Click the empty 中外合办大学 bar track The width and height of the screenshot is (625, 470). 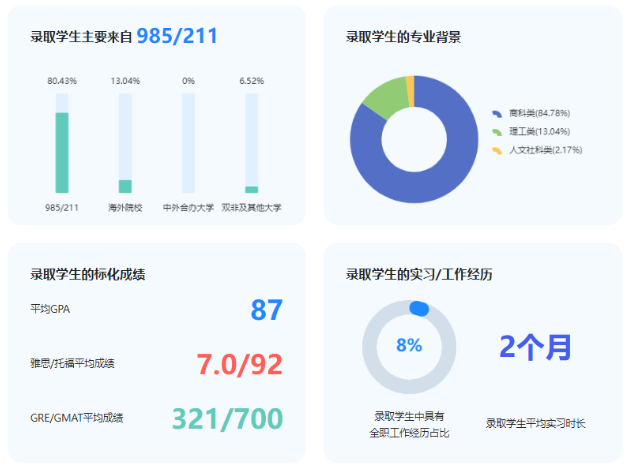(189, 143)
